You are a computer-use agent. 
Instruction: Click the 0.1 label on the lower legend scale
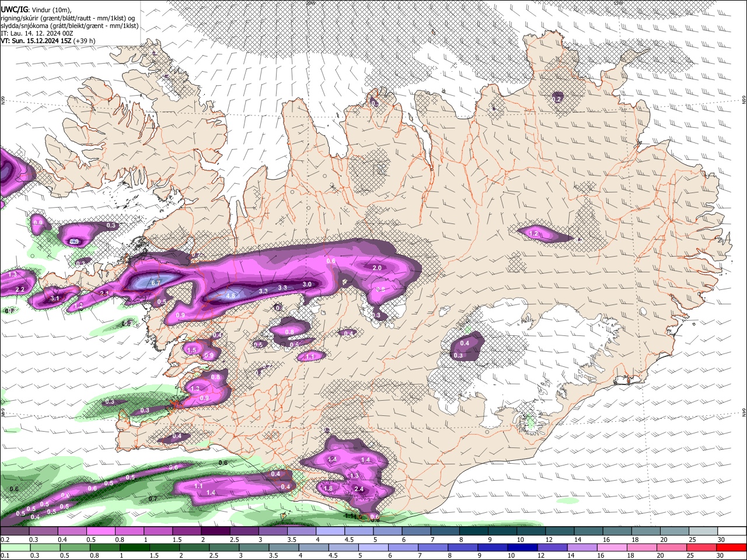point(4,555)
